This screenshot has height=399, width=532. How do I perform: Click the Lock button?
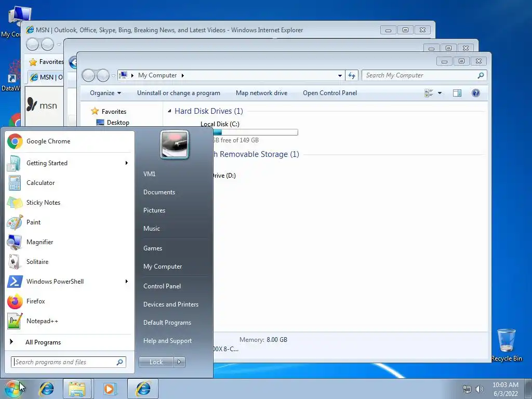click(x=156, y=362)
